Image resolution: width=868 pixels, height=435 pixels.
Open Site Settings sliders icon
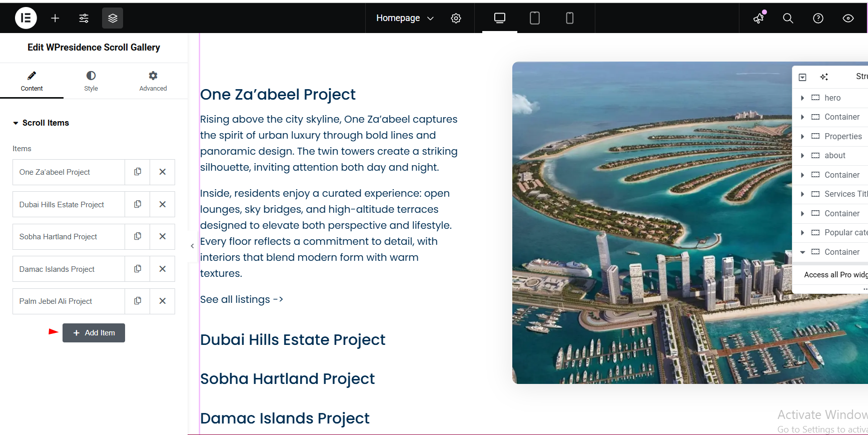click(84, 18)
